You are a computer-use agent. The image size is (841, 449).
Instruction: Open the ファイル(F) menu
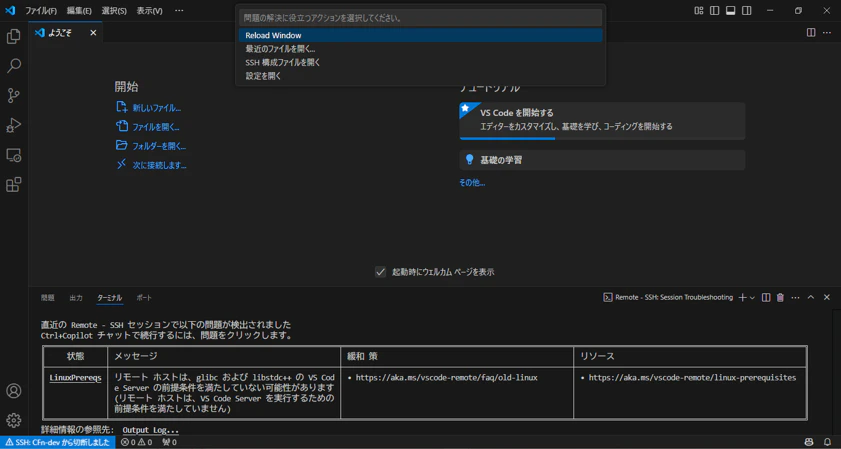coord(41,11)
